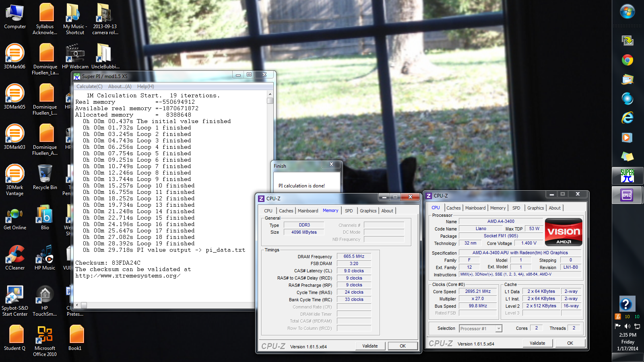Switch to Memory tab in right CPU-Z window

pyautogui.click(x=498, y=208)
